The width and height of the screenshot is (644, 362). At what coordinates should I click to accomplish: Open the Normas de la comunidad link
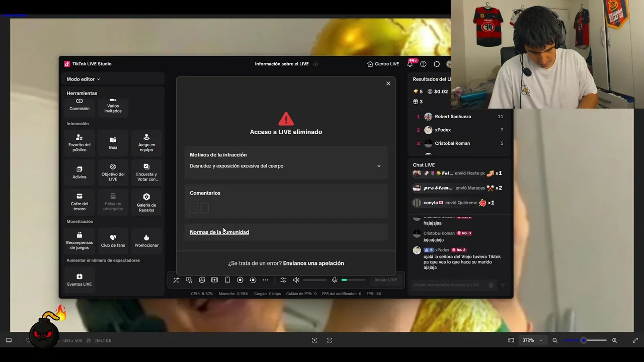click(219, 232)
